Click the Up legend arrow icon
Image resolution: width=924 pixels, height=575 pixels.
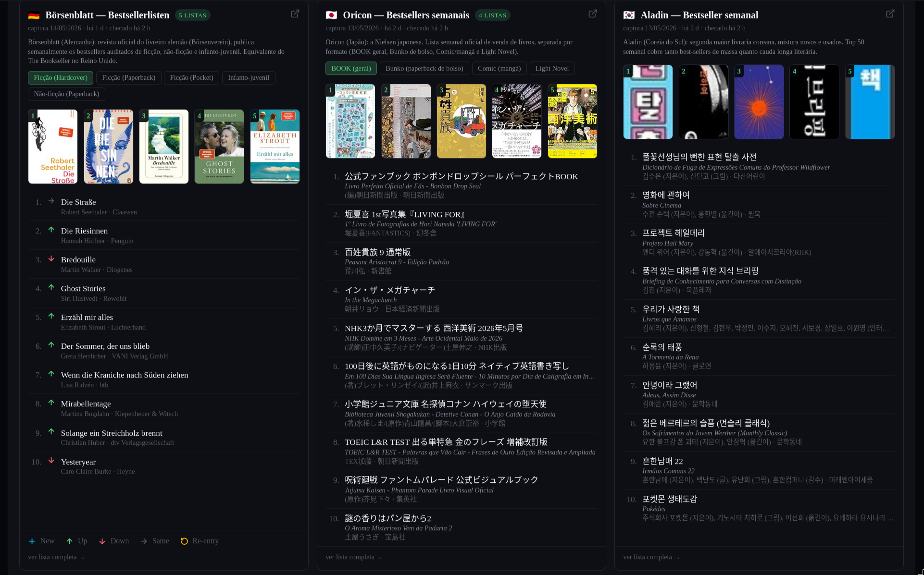[70, 541]
